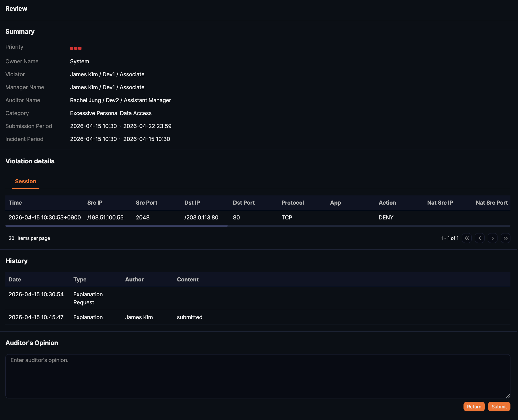
Task: Click the red priority indicator
Action: [x=76, y=48]
